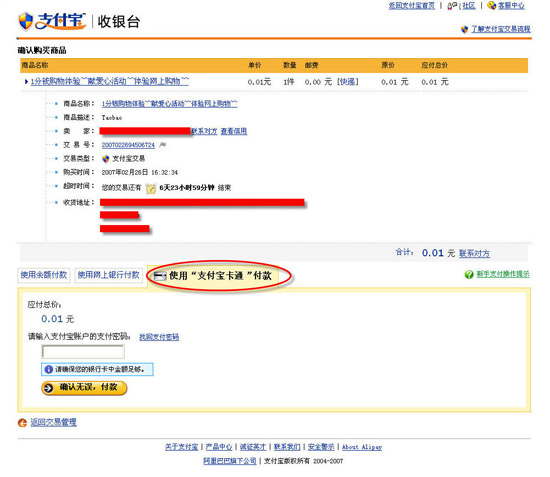This screenshot has width=550, height=477.
Task: Open 返回支付宝首页 link at top
Action: click(x=412, y=6)
